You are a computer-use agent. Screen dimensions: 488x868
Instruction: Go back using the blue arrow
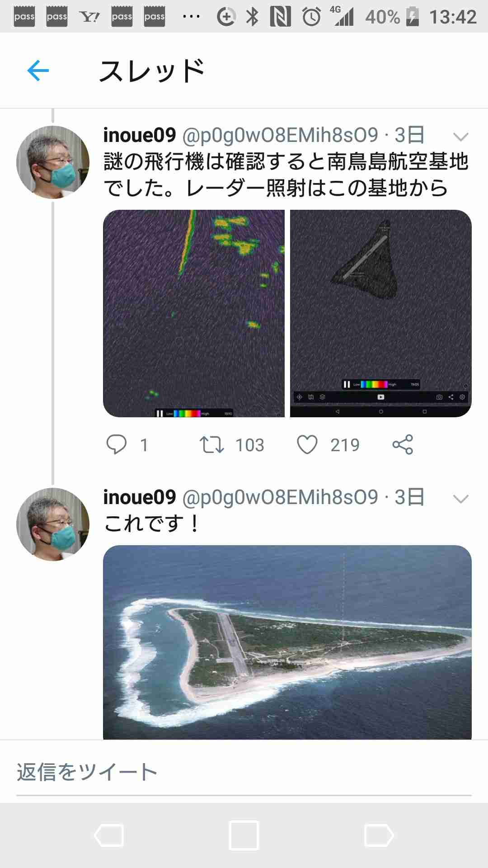pyautogui.click(x=38, y=71)
